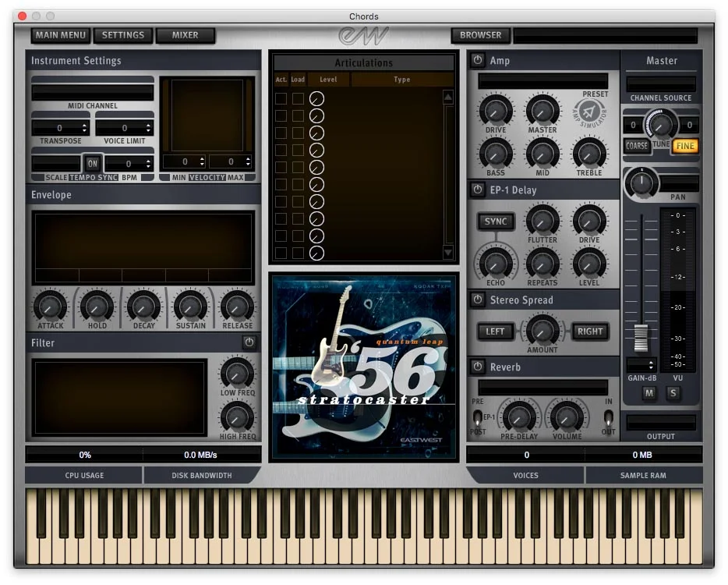The width and height of the screenshot is (728, 585).
Task: Check the first articulation Load checkbox
Action: click(298, 98)
